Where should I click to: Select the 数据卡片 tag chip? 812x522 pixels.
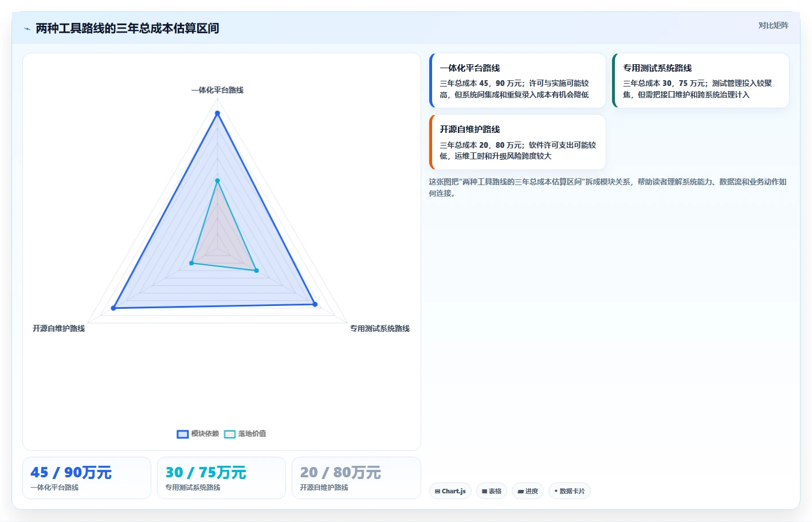570,491
